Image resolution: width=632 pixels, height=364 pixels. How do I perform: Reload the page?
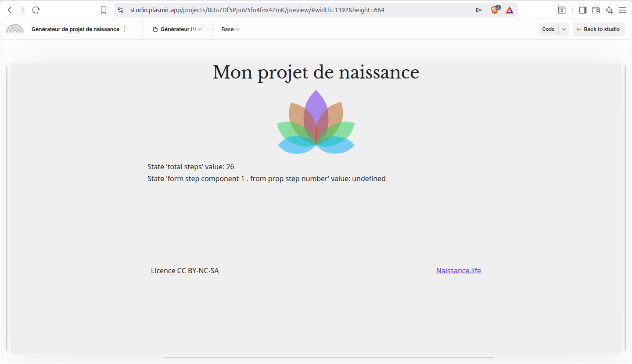pyautogui.click(x=36, y=10)
